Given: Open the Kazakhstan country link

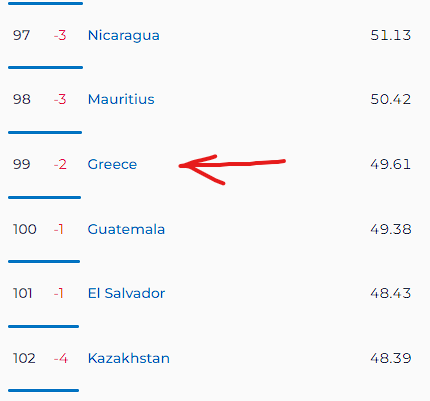Looking at the screenshot, I should (x=129, y=358).
